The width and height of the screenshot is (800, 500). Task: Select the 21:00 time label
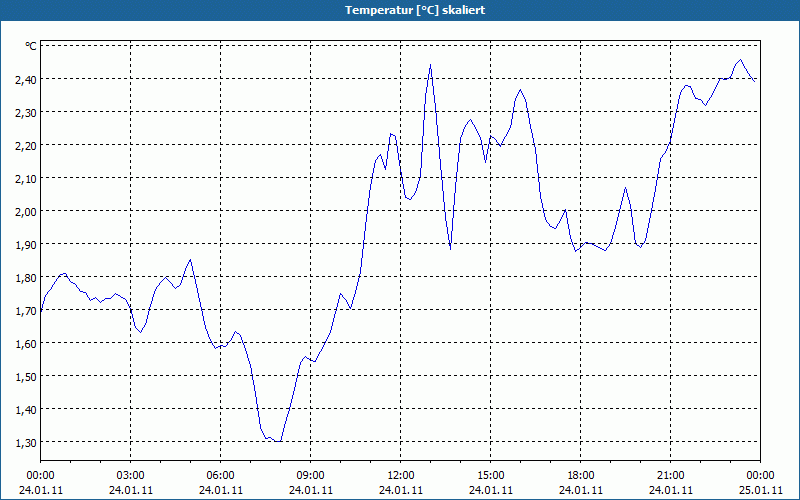point(670,476)
